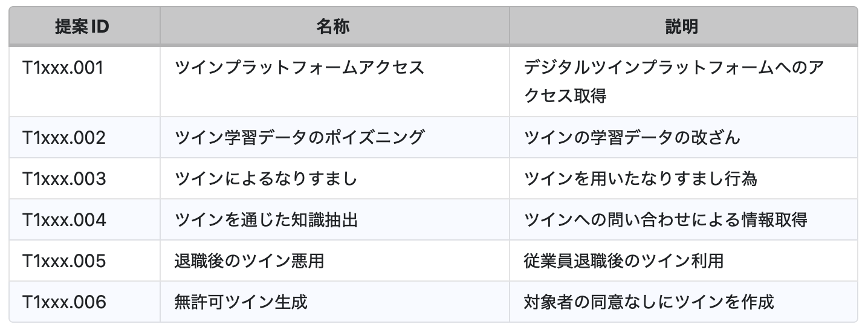Click description ツインの学習データの改ざん

[x=632, y=137]
